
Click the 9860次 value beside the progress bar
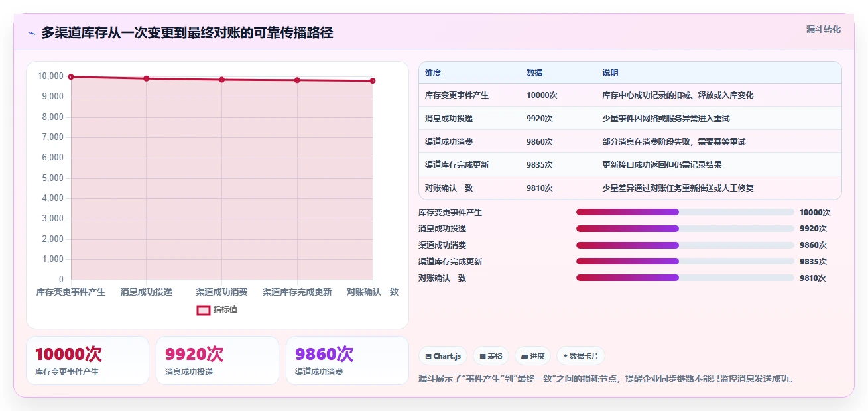coord(813,245)
